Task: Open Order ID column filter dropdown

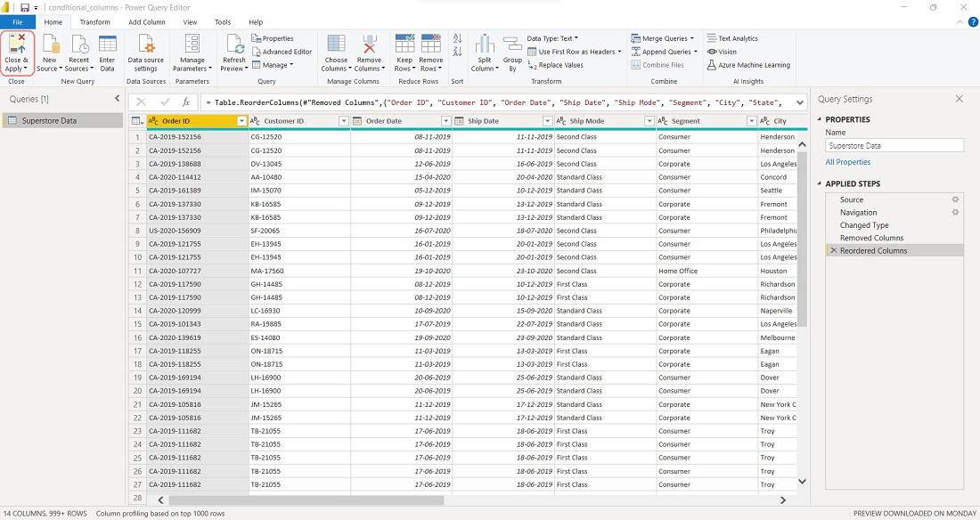Action: tap(241, 120)
